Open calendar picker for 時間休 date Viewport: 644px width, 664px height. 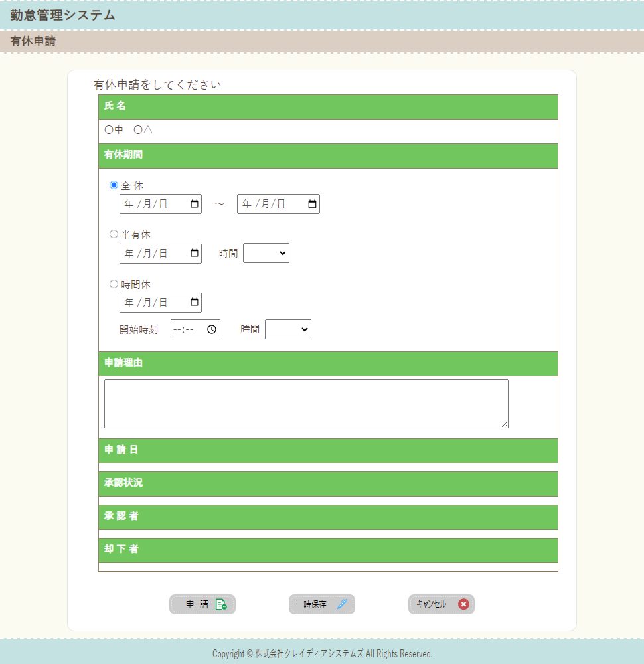tap(195, 303)
